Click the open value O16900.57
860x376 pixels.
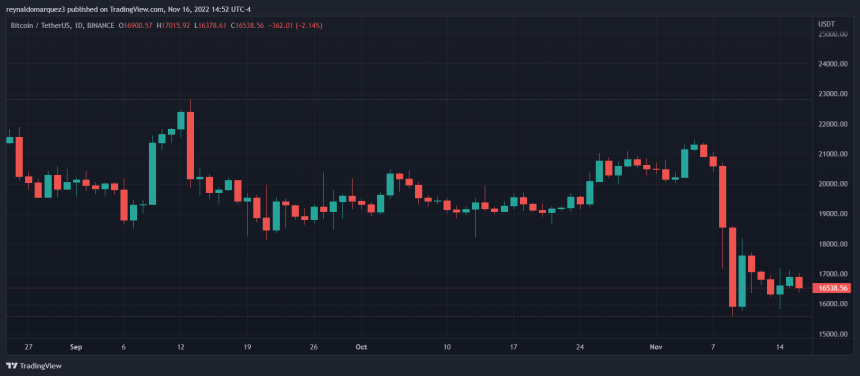(135, 25)
